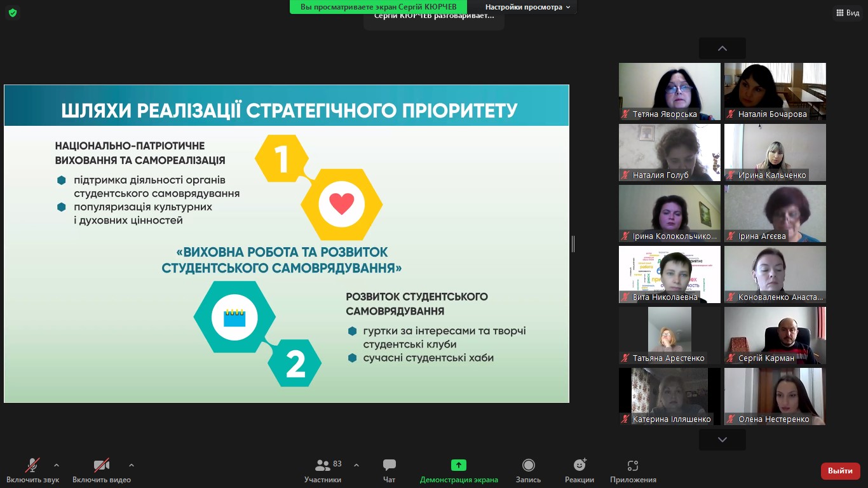Select Наталия Голуб video tile
The width and height of the screenshot is (868, 488).
coord(670,152)
